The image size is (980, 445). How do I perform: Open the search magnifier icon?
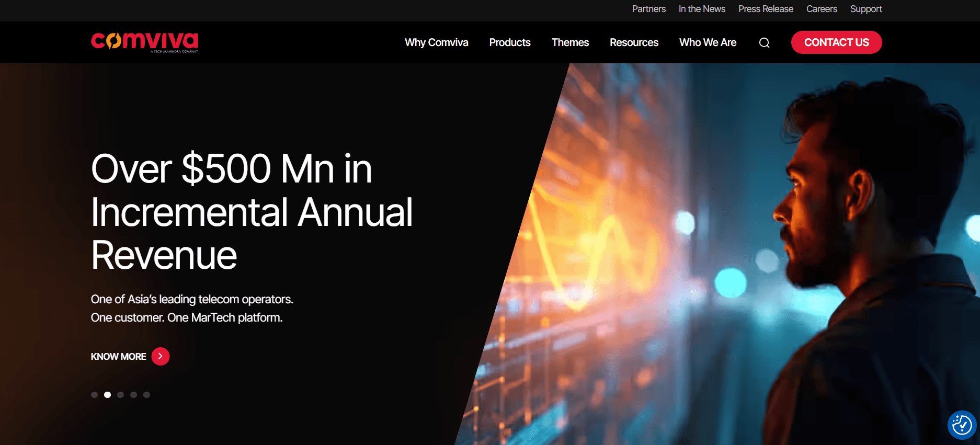click(x=764, y=43)
